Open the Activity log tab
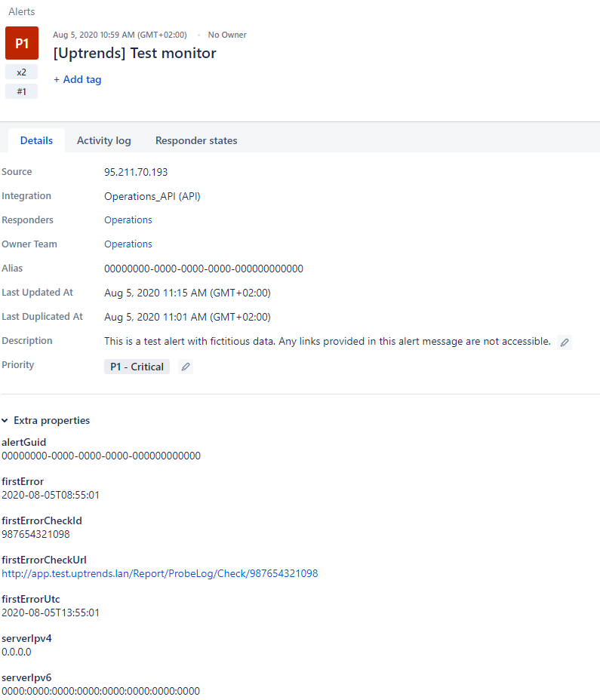The height and width of the screenshot is (700, 600). (103, 140)
